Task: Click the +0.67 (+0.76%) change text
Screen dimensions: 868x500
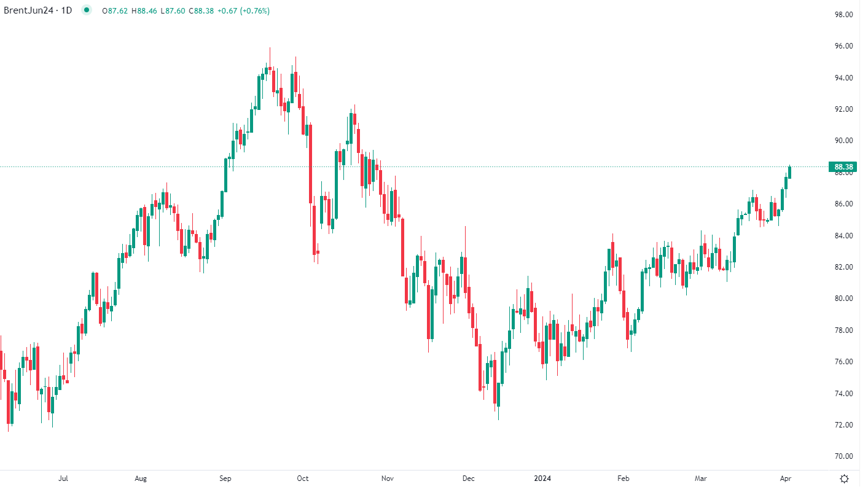Action: coord(243,11)
